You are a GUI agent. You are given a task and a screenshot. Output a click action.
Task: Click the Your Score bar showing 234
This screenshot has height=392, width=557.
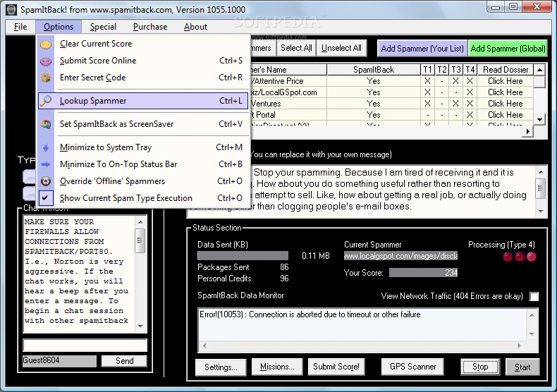[424, 273]
